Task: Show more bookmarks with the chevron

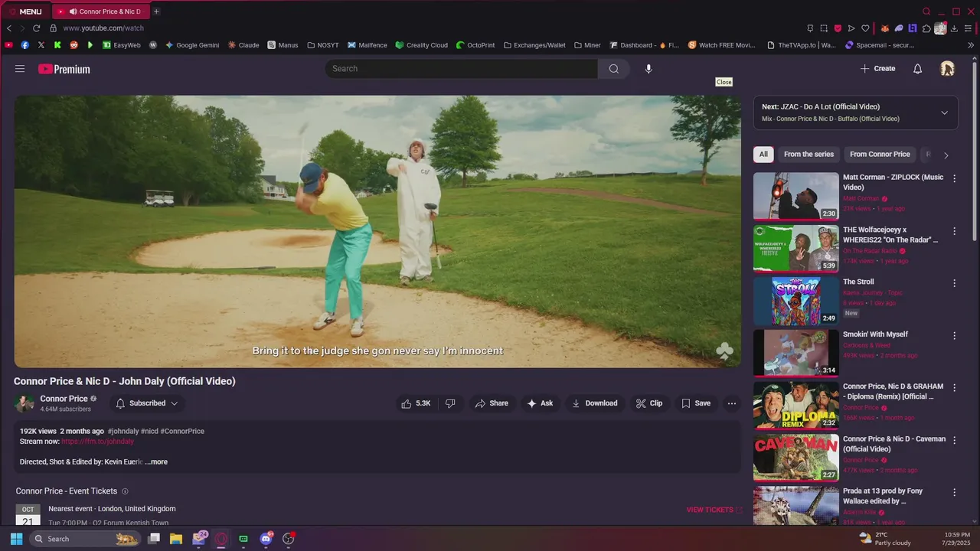Action: click(x=971, y=45)
